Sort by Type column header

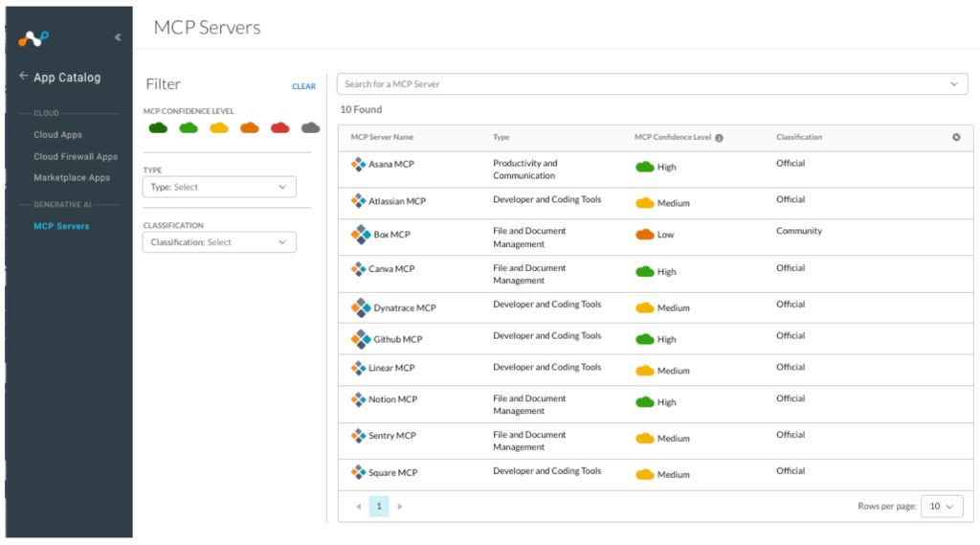(x=501, y=137)
